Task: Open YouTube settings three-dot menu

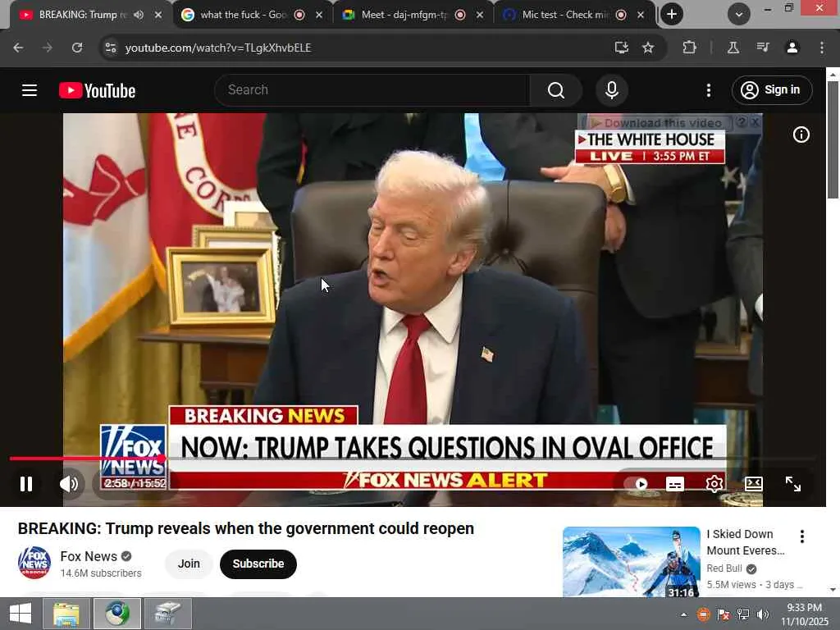Action: point(709,90)
